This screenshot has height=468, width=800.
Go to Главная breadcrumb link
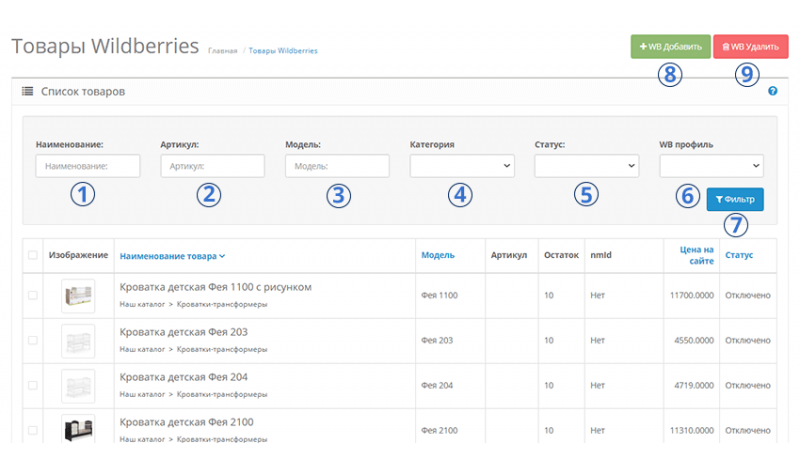tap(222, 50)
